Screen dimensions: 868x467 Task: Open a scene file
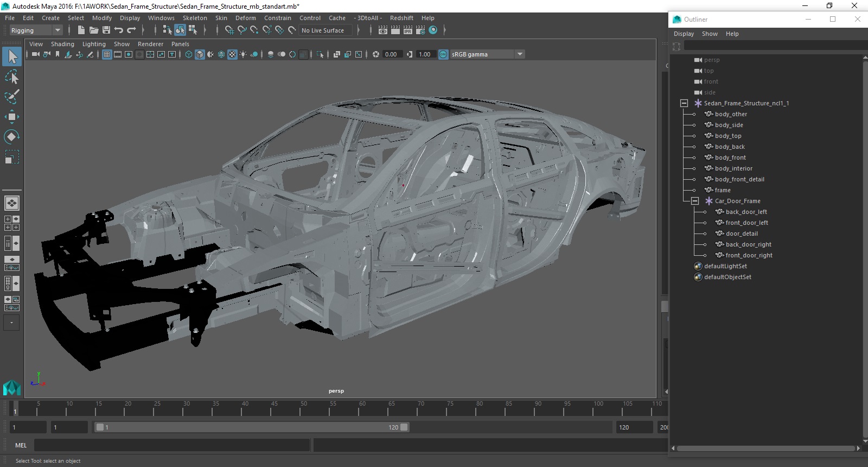click(x=93, y=30)
